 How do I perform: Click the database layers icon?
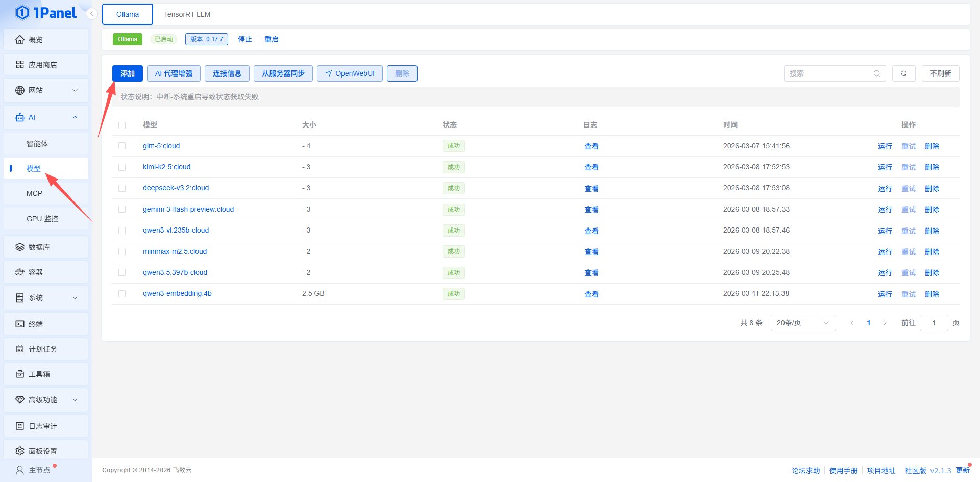click(20, 247)
